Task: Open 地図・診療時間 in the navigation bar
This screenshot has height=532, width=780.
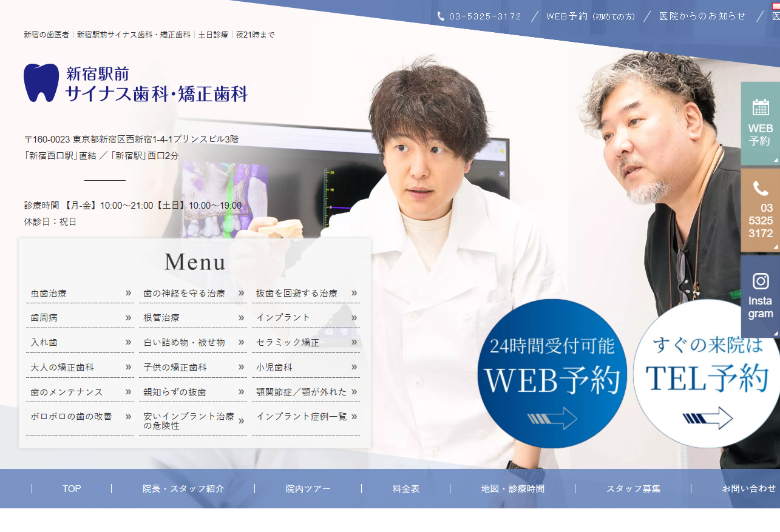Action: tap(513, 489)
